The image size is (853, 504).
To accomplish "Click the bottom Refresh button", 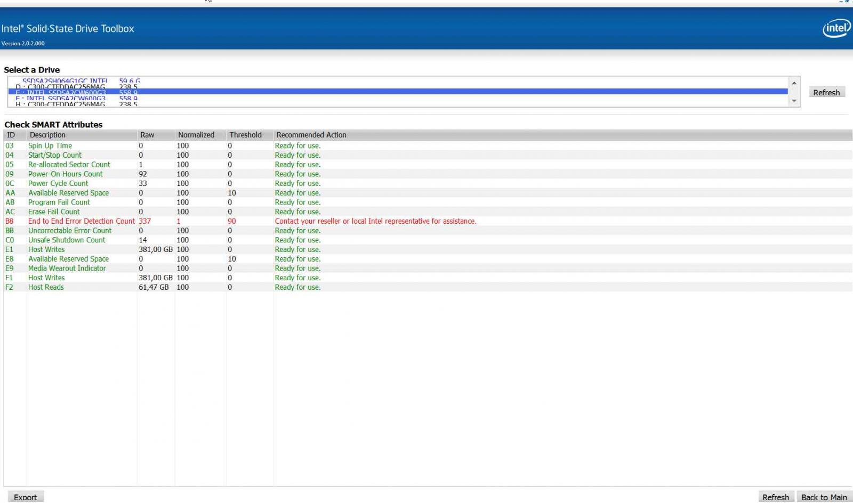I will pos(776,497).
